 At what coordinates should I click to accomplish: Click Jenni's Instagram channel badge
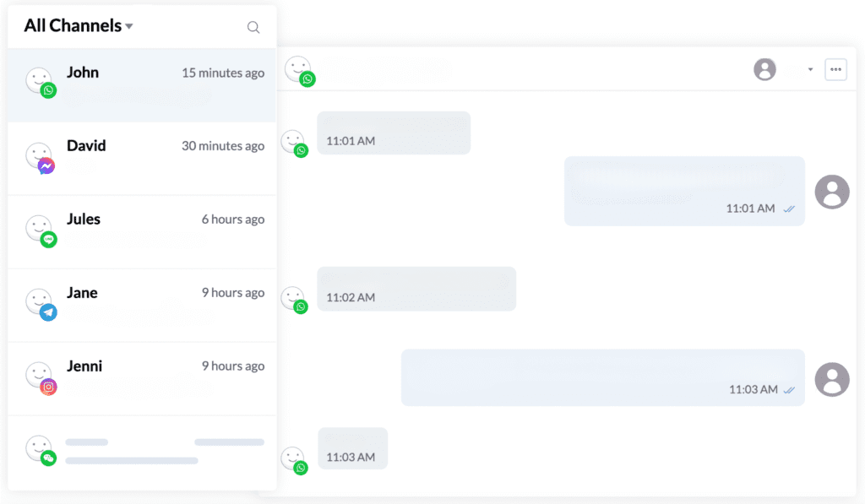click(x=49, y=387)
